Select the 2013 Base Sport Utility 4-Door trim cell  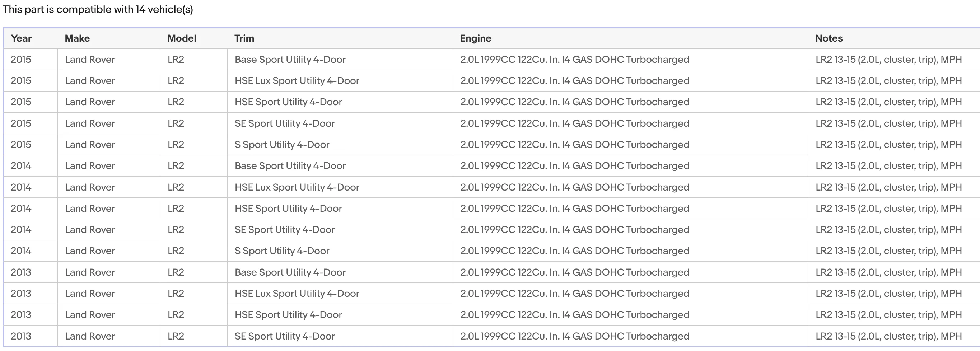pyautogui.click(x=340, y=272)
